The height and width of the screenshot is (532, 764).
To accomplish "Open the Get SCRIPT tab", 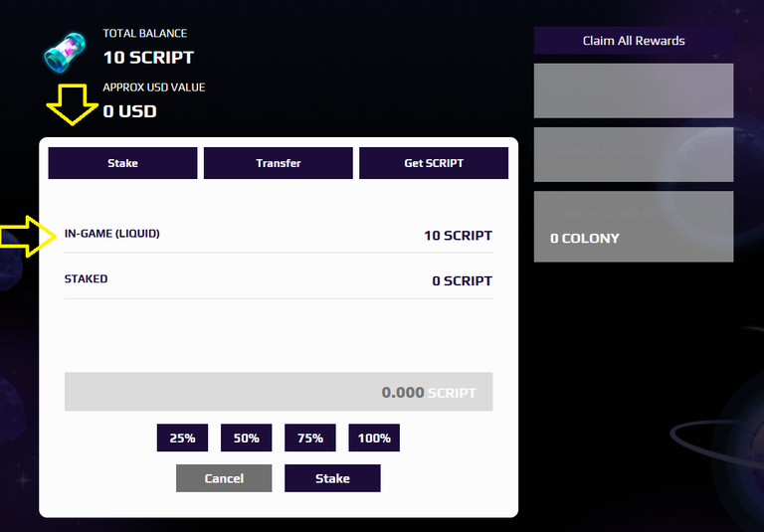I will click(434, 163).
